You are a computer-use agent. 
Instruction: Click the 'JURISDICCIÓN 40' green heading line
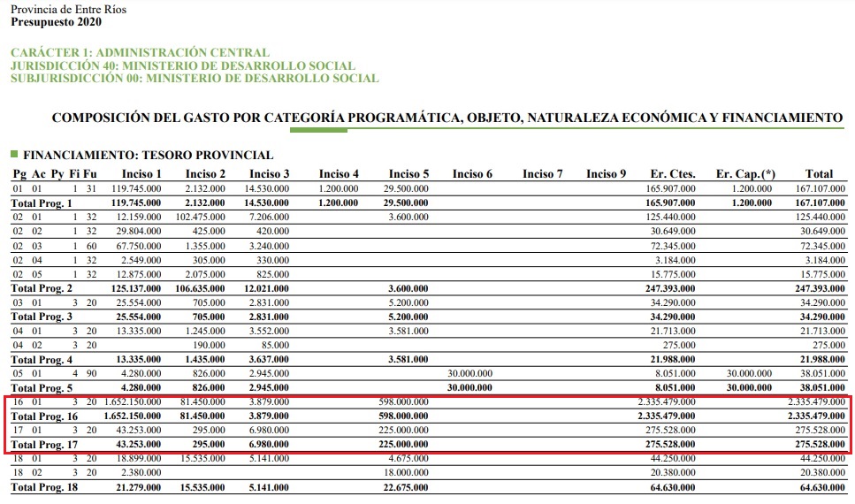point(183,65)
